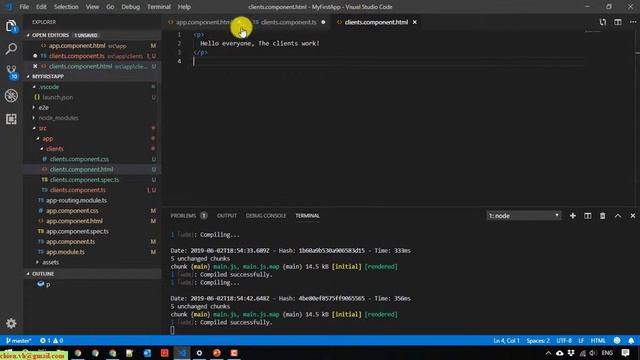Open the Search view in activity bar
Screen dimensions: 640x360
point(11,49)
